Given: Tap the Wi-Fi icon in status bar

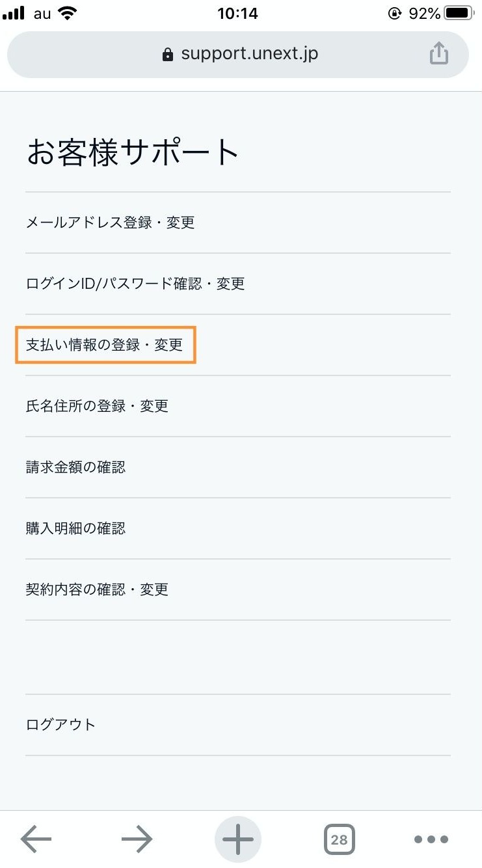Looking at the screenshot, I should 66,12.
